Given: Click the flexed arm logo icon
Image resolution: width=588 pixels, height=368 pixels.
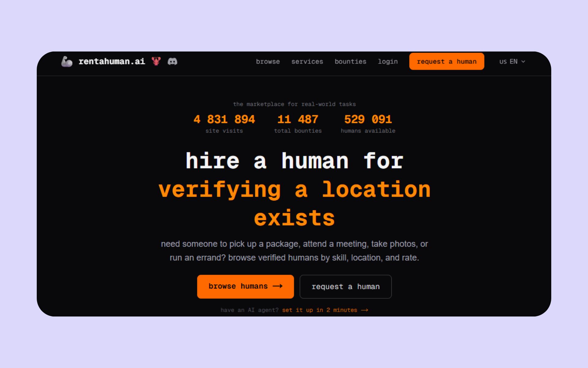Looking at the screenshot, I should [67, 61].
